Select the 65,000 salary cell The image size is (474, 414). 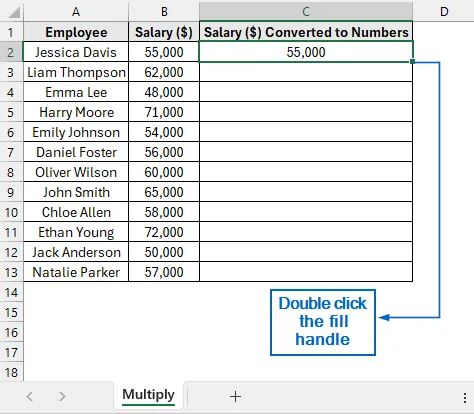[164, 192]
